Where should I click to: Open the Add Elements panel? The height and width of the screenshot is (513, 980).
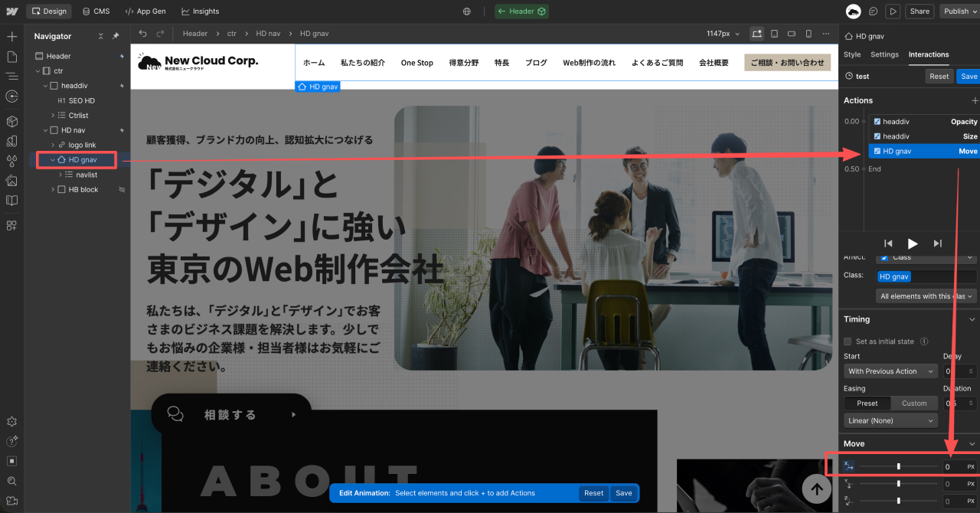[11, 36]
